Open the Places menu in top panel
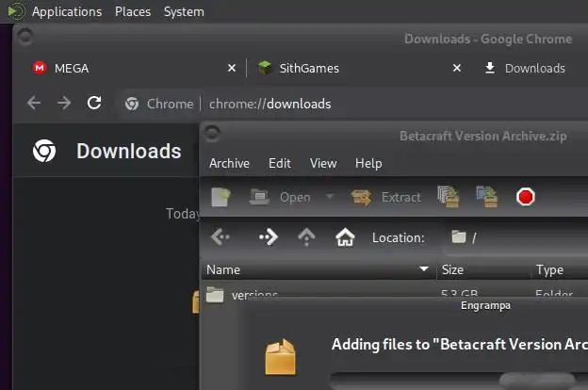 pos(133,11)
